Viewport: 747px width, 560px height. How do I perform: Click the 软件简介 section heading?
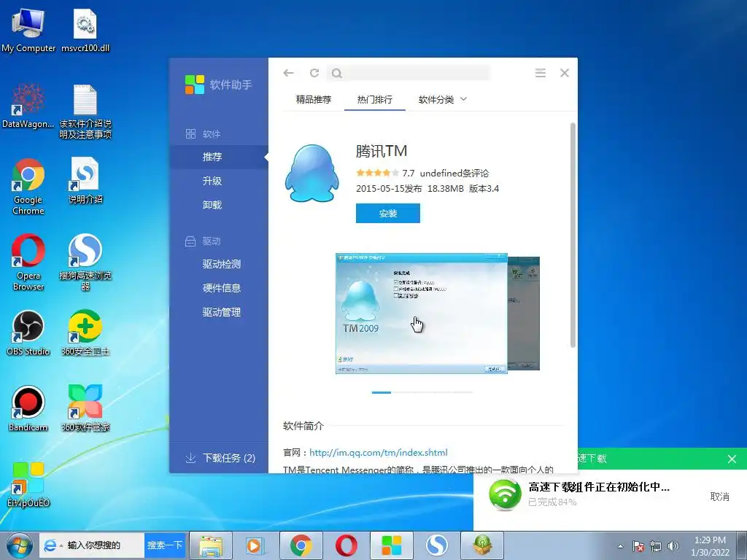[303, 426]
